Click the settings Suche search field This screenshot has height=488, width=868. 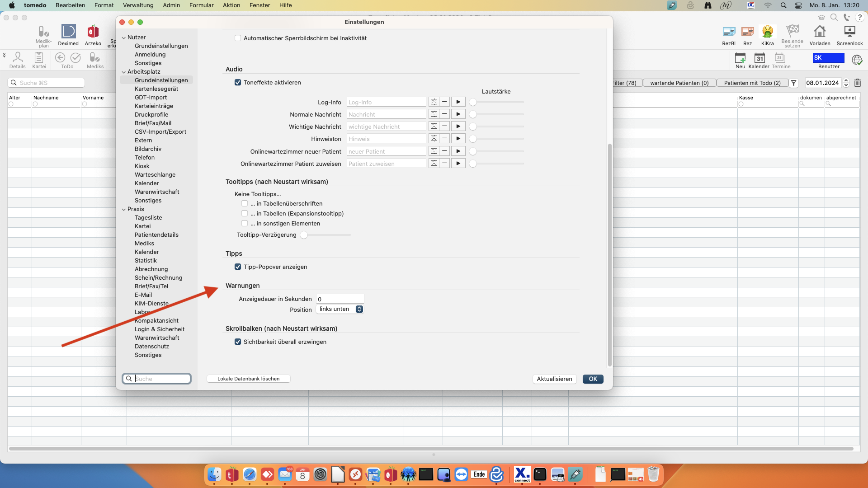(x=156, y=379)
